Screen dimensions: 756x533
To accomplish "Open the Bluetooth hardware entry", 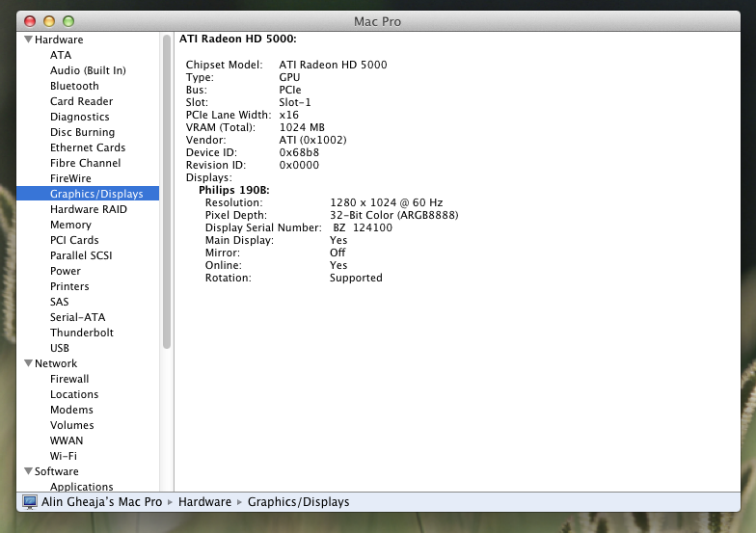I will point(74,86).
